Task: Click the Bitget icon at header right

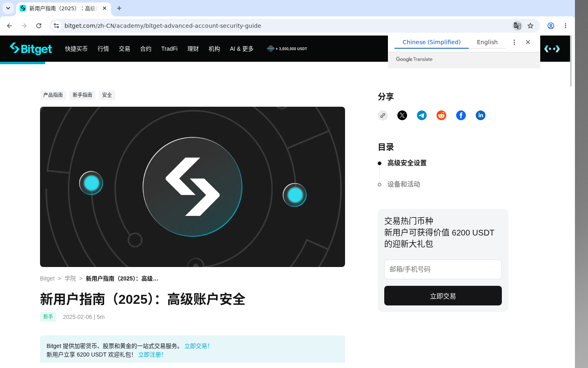Action: [552, 49]
